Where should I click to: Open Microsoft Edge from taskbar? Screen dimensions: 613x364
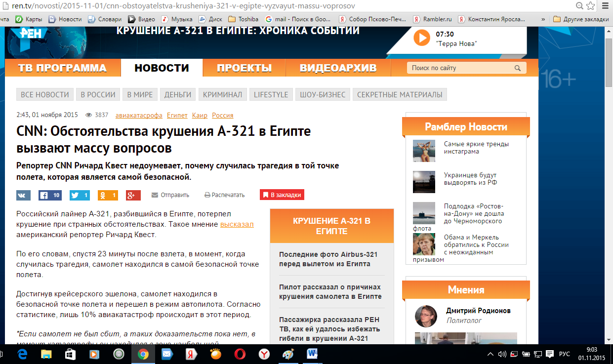(x=22, y=354)
